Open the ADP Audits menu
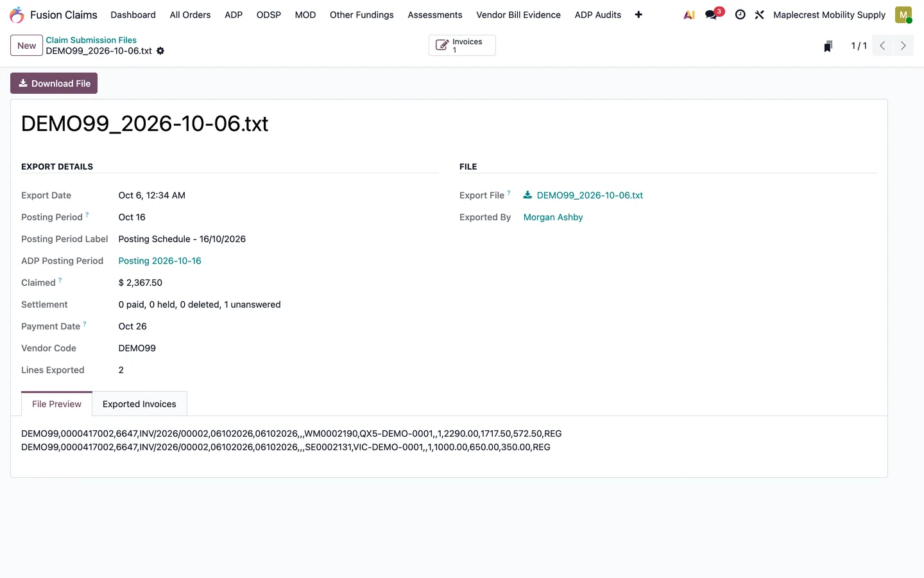Screen dimensions: 924x578 [598, 15]
